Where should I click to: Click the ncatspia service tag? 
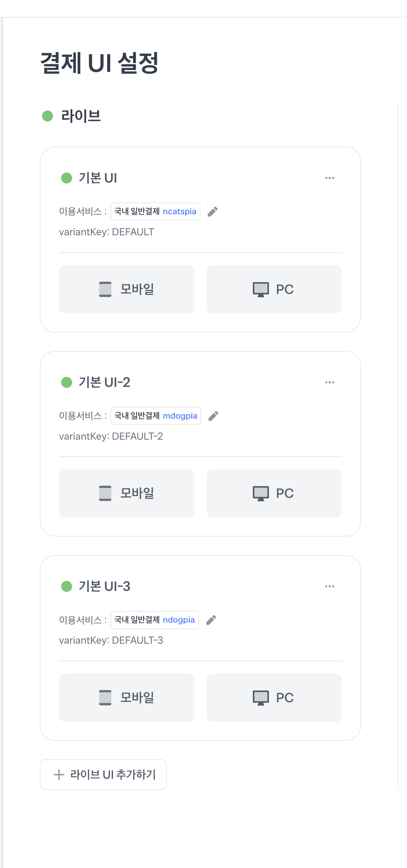coord(155,212)
